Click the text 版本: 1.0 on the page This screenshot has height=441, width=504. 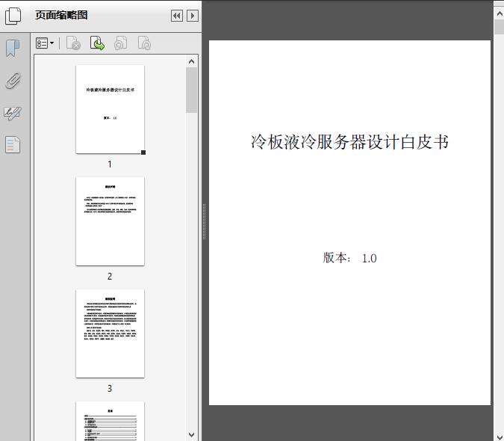tap(349, 258)
